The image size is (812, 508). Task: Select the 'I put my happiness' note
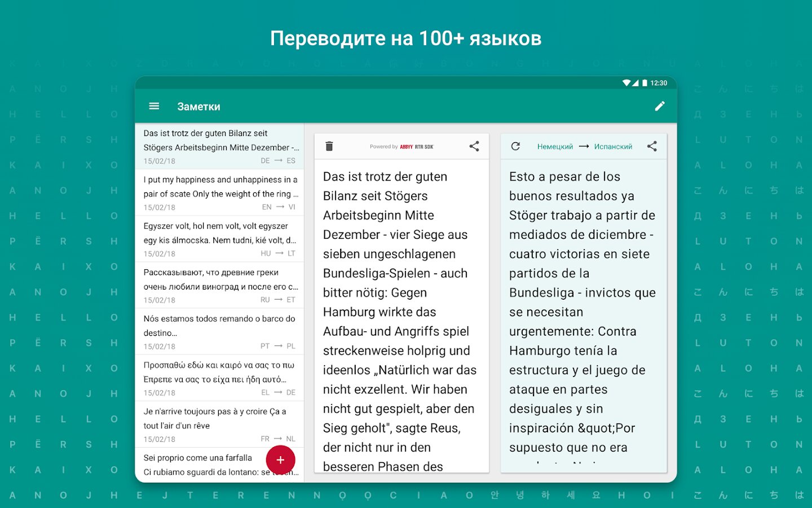(220, 192)
